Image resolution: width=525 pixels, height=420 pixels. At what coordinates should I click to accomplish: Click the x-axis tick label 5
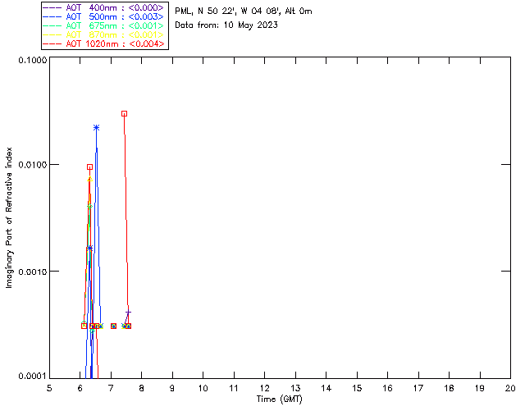point(49,388)
